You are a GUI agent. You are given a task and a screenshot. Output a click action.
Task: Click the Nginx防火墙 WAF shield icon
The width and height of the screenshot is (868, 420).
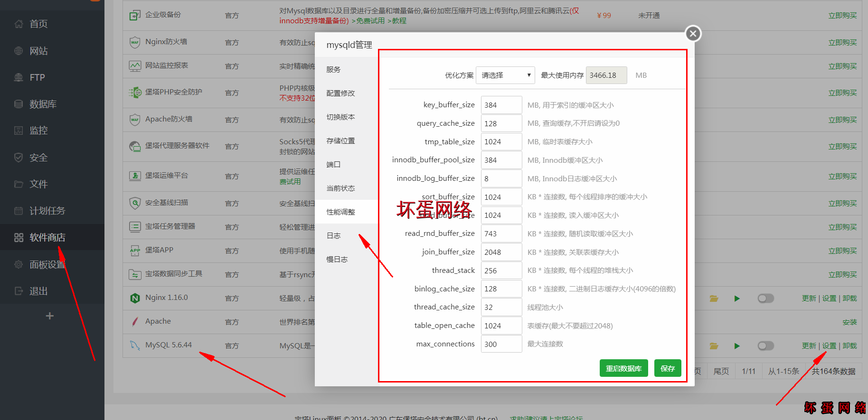[135, 42]
